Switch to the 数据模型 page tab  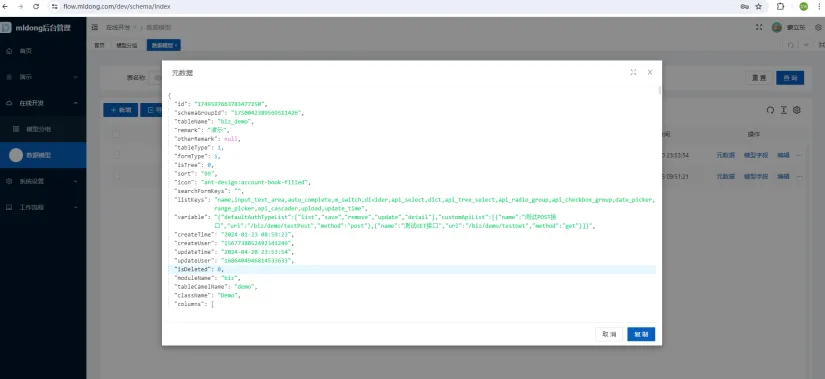[x=164, y=45]
